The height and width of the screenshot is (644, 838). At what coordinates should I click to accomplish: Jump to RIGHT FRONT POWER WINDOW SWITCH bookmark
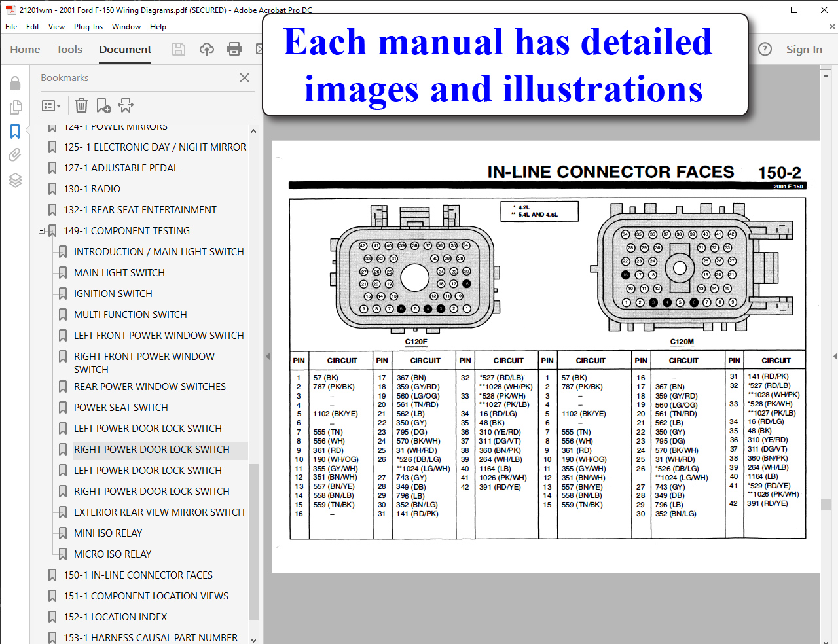144,363
